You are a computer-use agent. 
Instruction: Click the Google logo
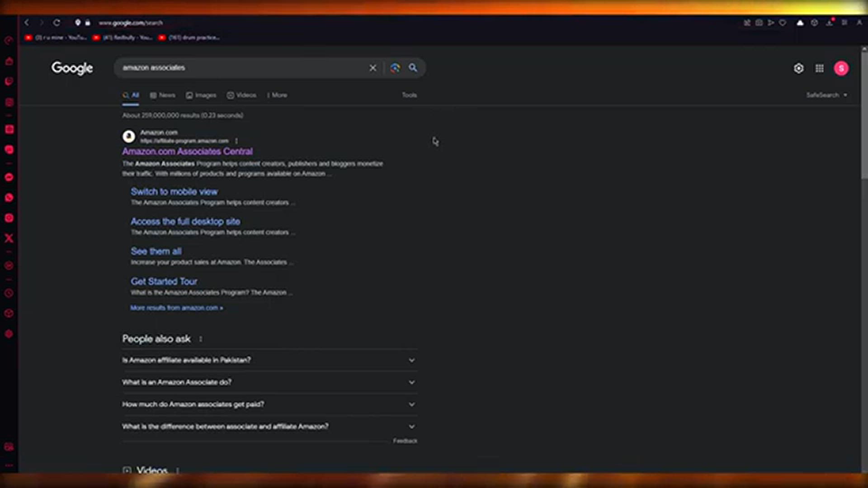point(72,68)
